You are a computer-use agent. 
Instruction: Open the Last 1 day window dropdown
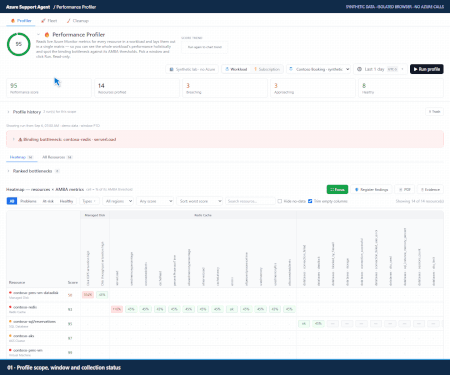[380, 69]
